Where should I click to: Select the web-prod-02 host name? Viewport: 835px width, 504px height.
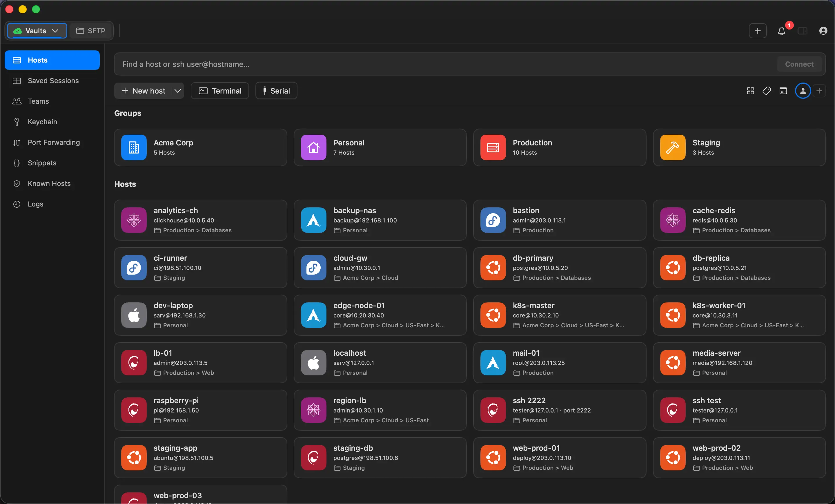tap(716, 448)
